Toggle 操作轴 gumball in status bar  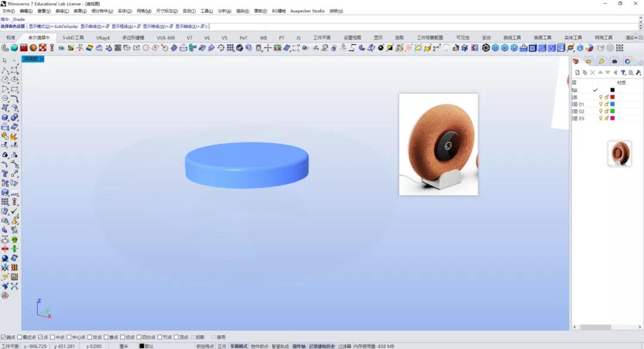coord(299,346)
